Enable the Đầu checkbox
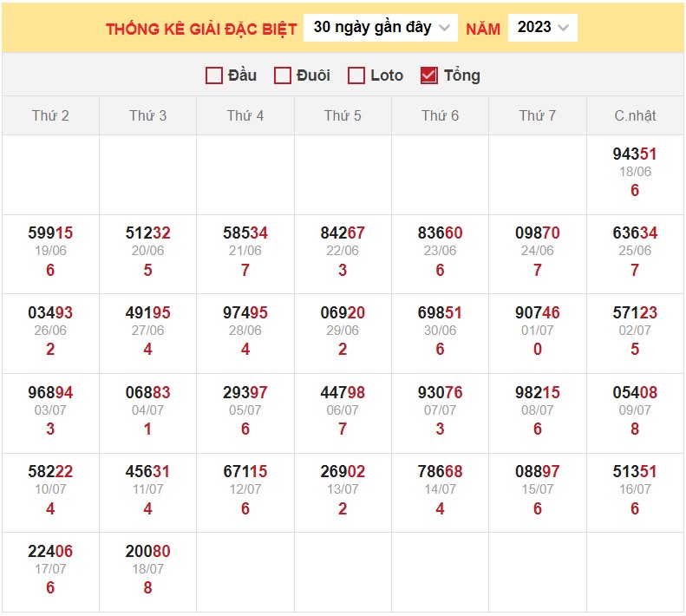Viewport: 686px width, 616px height. coord(214,75)
